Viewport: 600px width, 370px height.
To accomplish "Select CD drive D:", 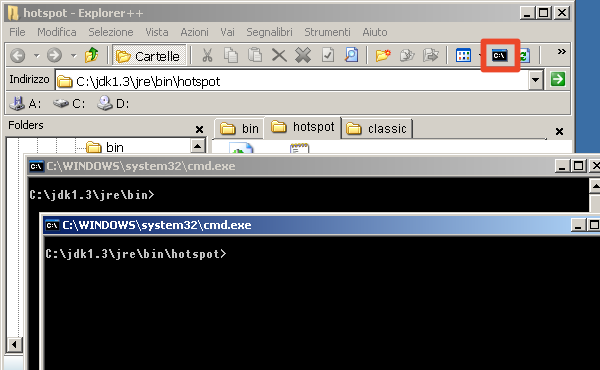I will click(113, 104).
